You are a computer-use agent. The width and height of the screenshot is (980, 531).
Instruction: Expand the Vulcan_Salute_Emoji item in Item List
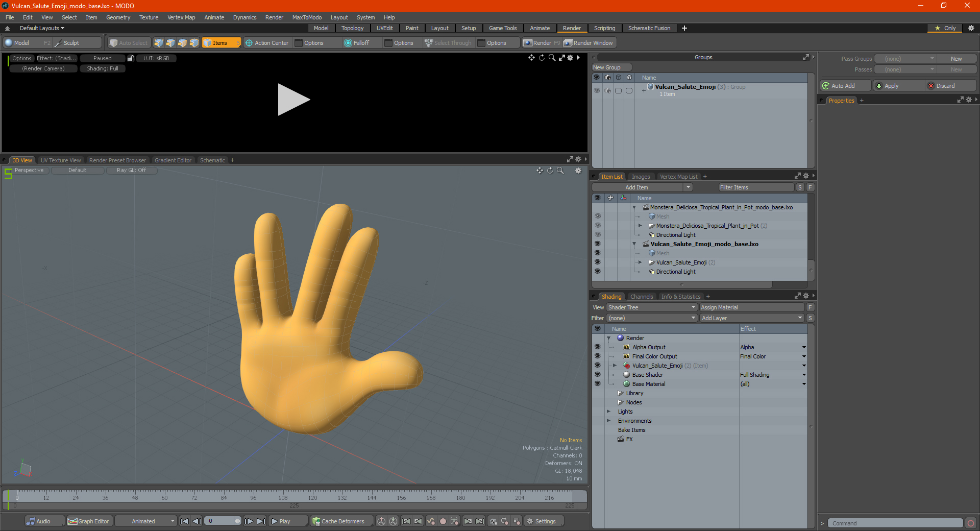[640, 262]
